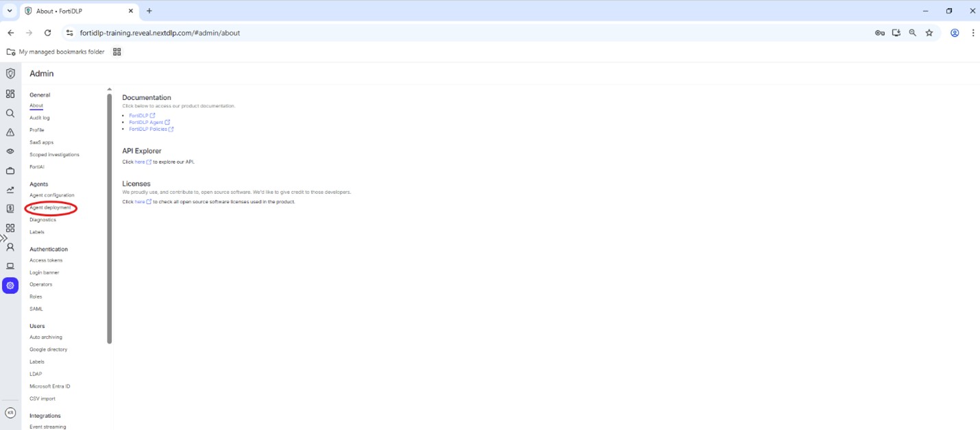This screenshot has height=430, width=980.
Task: Open FortiAI in Admin menu
Action: (x=37, y=167)
